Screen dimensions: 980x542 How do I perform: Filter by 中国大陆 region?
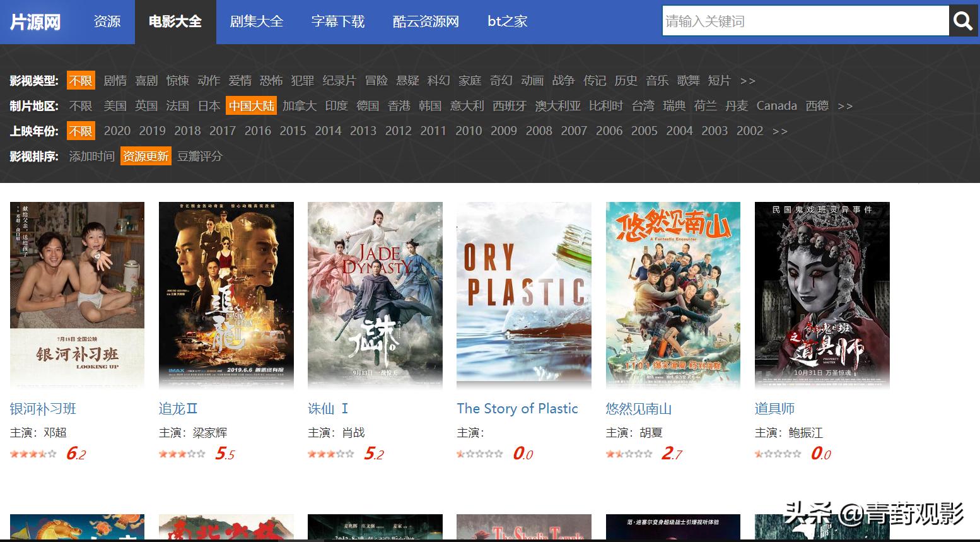click(252, 106)
